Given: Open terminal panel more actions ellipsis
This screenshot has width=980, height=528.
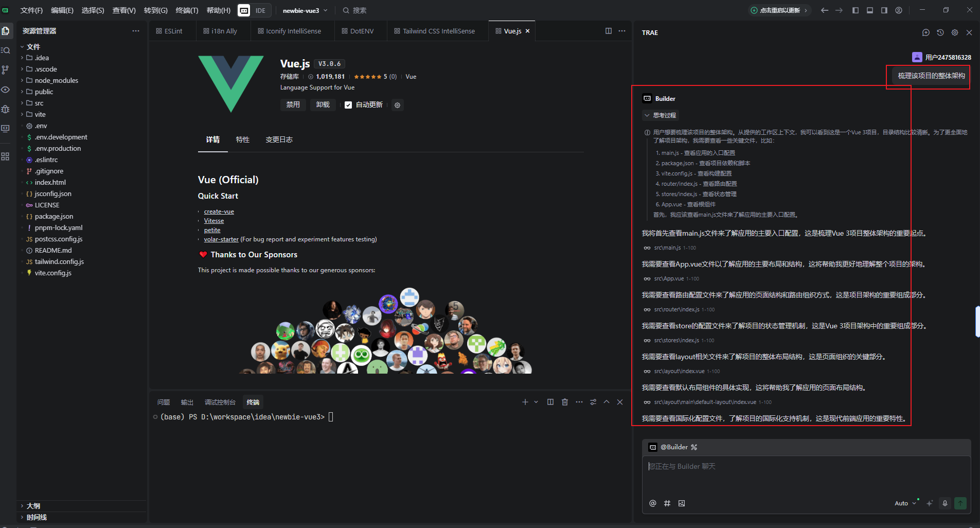Looking at the screenshot, I should pos(579,402).
